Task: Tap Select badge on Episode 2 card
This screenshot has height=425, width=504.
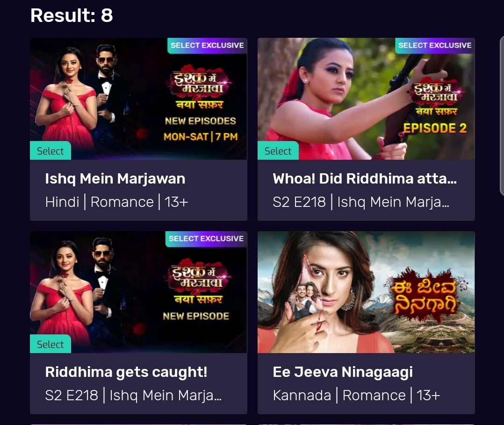Action: coord(278,150)
